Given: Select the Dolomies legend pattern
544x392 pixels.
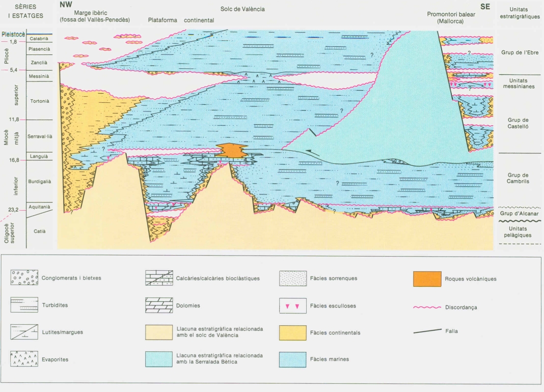Looking at the screenshot, I should [x=158, y=305].
